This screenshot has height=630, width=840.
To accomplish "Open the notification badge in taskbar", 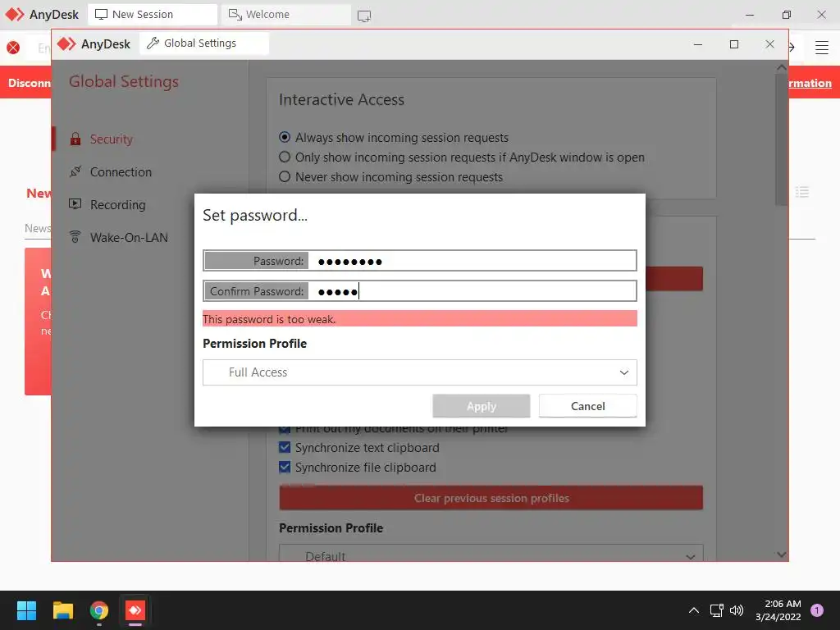I will (817, 610).
